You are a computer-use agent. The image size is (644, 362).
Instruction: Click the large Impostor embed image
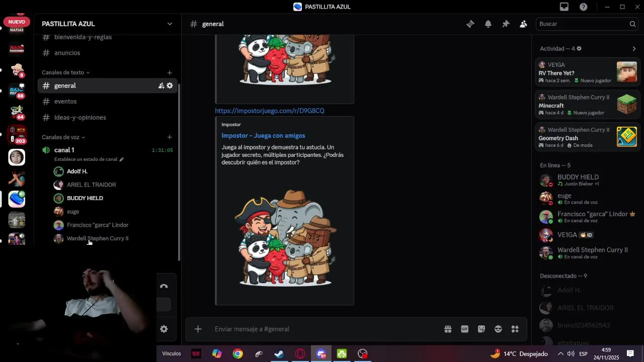(285, 238)
